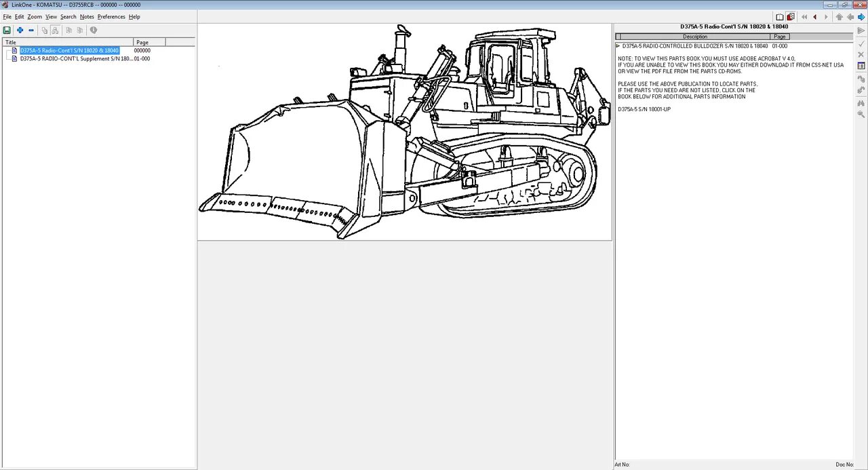Click page number 000000 in list
868x470 pixels.
(142, 50)
